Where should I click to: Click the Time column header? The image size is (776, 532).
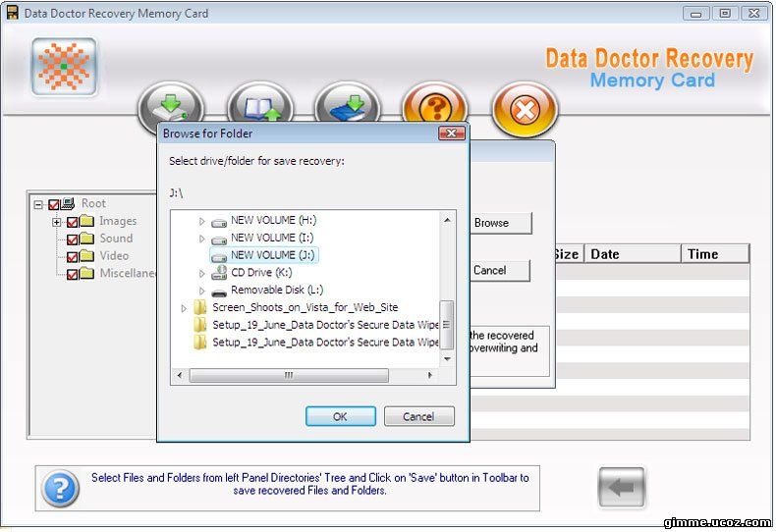[x=715, y=253]
